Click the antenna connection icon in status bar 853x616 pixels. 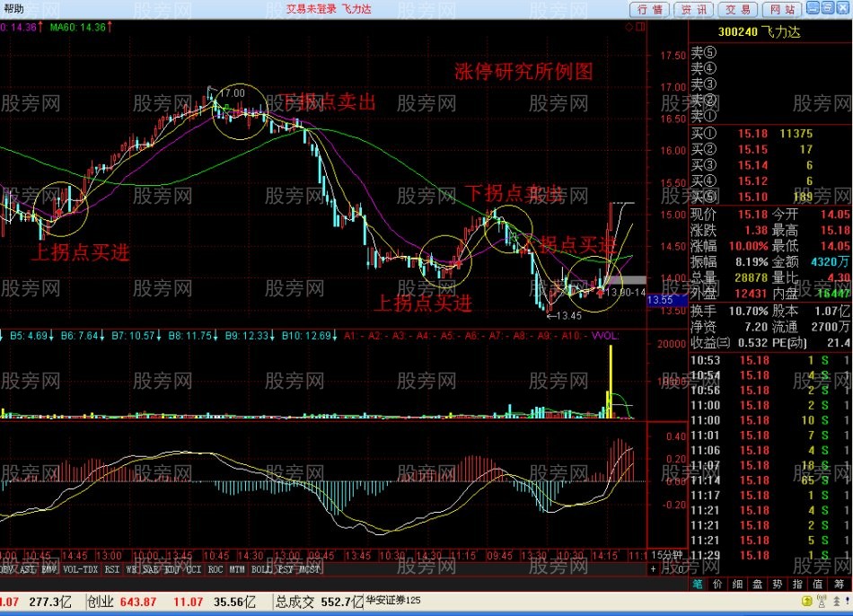[x=822, y=602]
